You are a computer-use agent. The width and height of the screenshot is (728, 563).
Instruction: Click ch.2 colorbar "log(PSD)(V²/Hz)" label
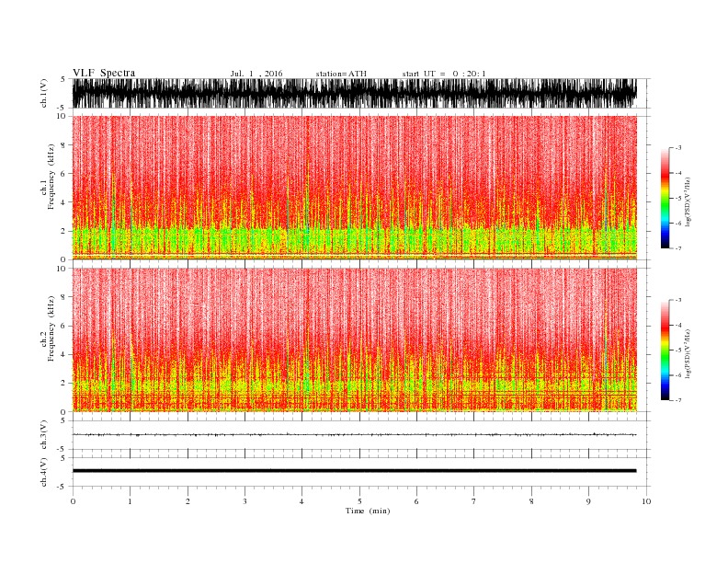(x=688, y=354)
